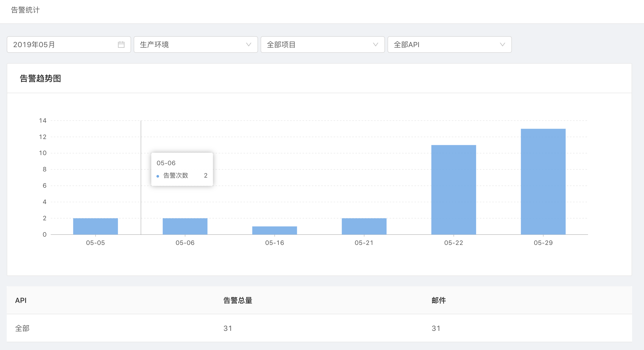Select the 全部 row in the table
The image size is (644, 350).
click(x=22, y=328)
